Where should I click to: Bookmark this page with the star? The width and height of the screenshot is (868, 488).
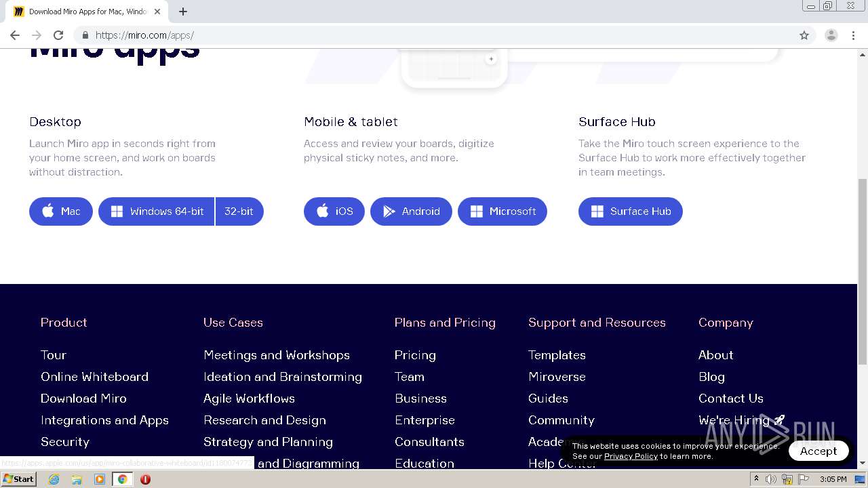point(804,35)
